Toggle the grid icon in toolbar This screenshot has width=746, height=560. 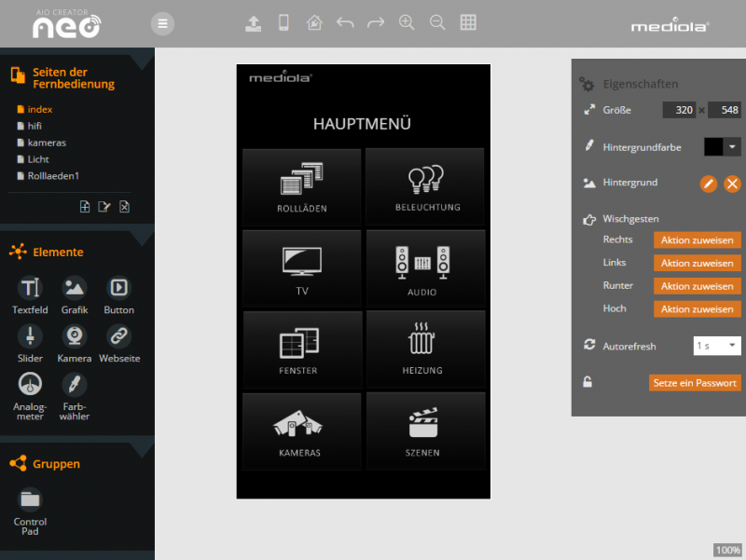468,23
